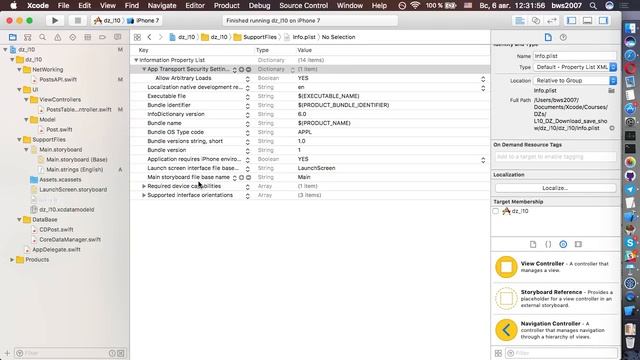Toggle the Utilities panel

pyautogui.click(x=603, y=20)
